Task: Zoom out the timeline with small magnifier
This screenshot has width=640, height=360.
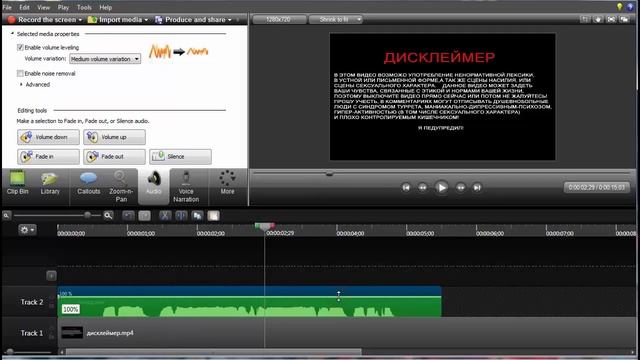Action: coord(6,216)
